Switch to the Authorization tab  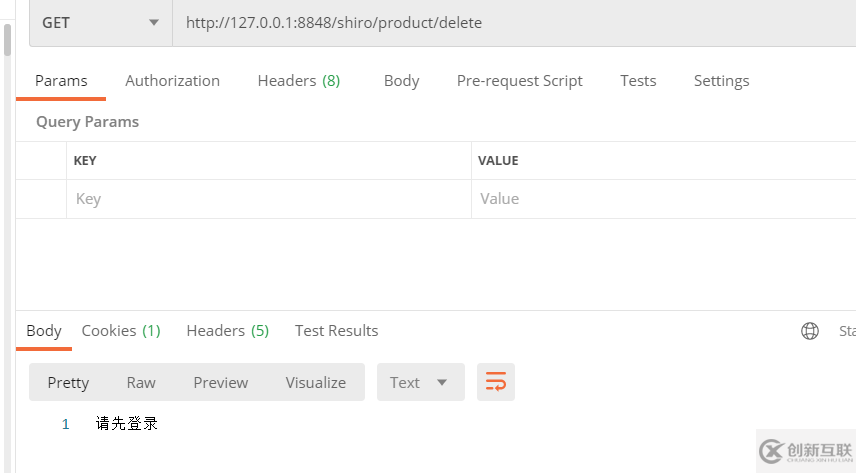(x=172, y=81)
